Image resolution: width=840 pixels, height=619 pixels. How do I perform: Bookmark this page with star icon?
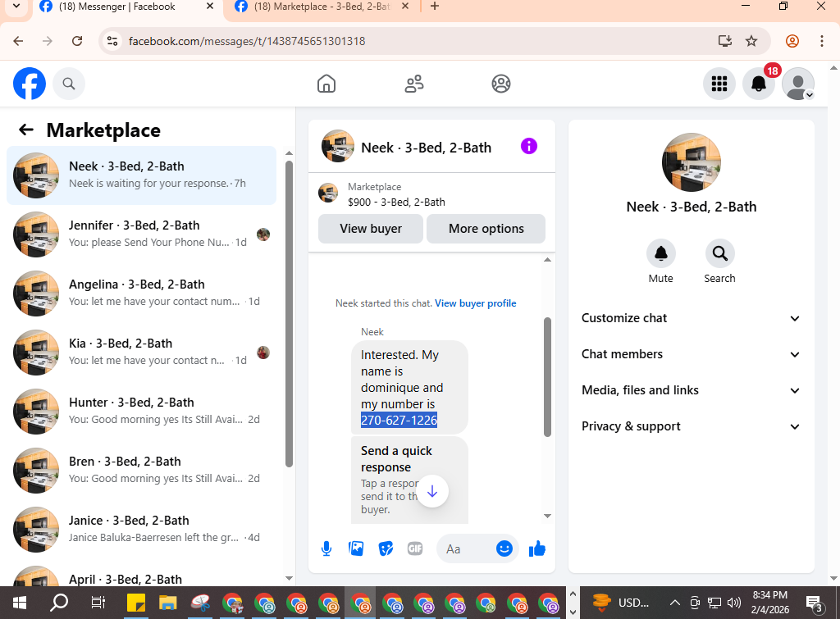751,41
